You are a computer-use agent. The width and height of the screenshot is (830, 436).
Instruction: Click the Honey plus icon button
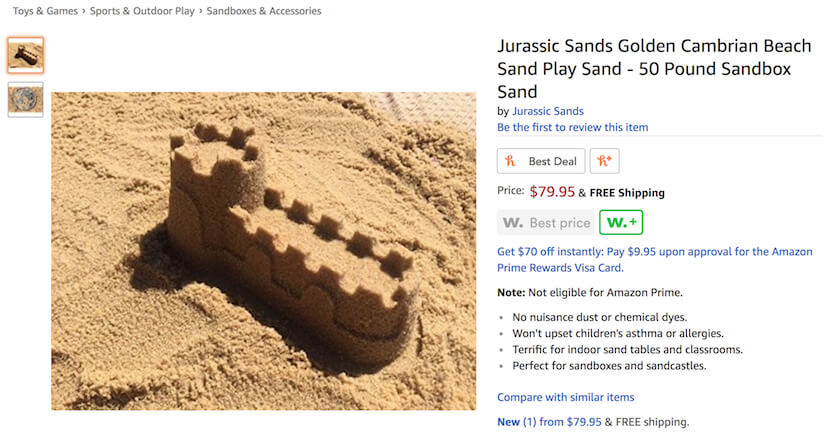605,161
